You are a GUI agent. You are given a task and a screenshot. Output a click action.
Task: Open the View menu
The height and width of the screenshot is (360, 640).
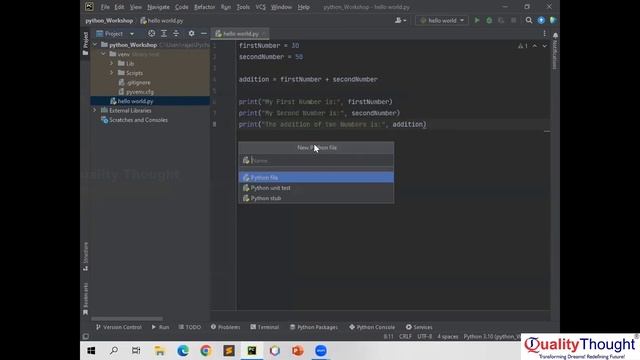coord(136,7)
